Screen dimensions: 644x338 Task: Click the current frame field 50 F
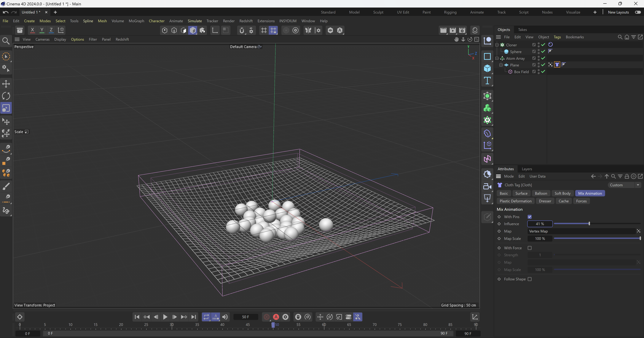(x=246, y=317)
